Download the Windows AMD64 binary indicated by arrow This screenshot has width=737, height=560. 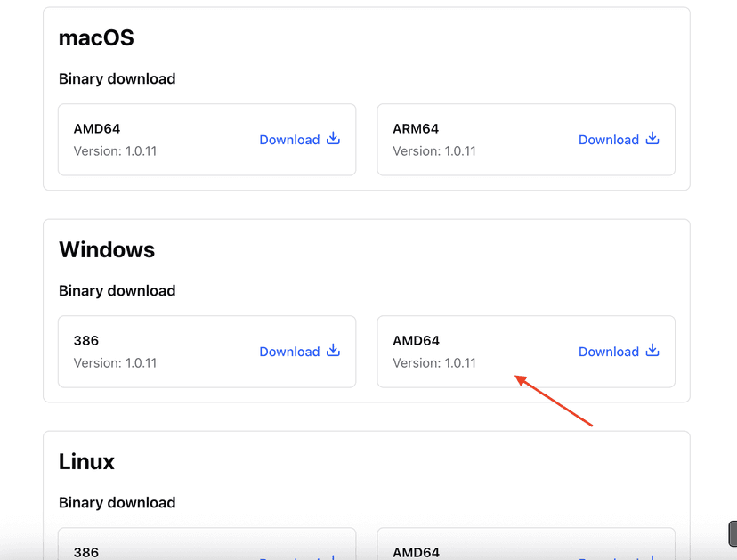click(x=609, y=351)
